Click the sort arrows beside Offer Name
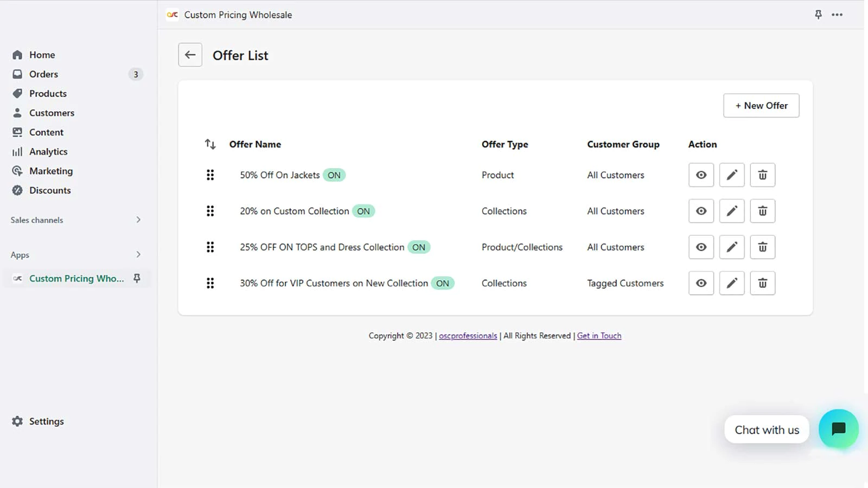The height and width of the screenshot is (488, 868). pos(210,144)
